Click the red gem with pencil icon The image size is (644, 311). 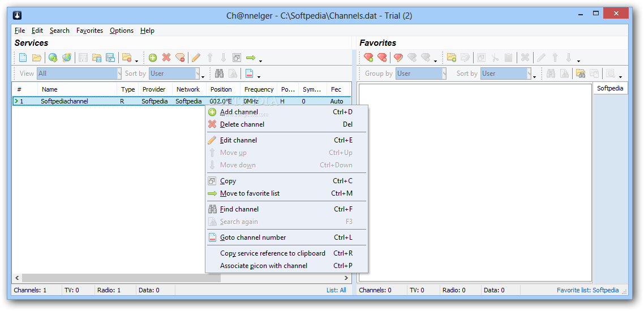(398, 58)
